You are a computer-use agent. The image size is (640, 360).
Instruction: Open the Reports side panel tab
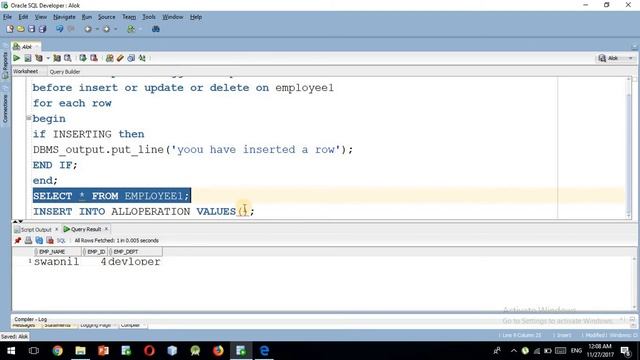coord(5,64)
